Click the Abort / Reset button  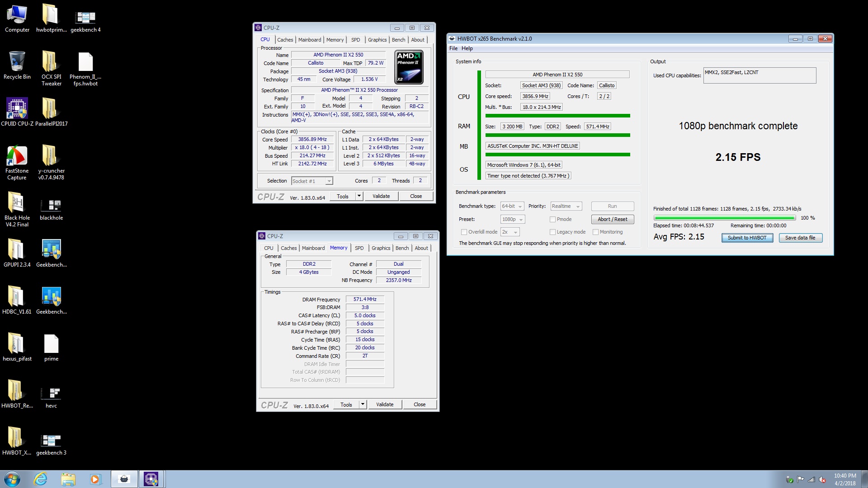613,220
